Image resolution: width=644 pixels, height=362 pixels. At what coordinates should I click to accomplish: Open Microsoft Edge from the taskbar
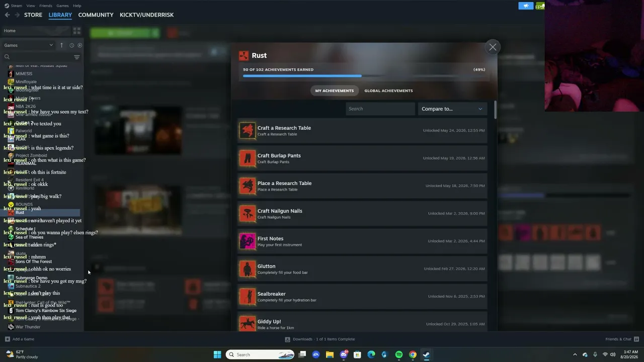point(371,354)
